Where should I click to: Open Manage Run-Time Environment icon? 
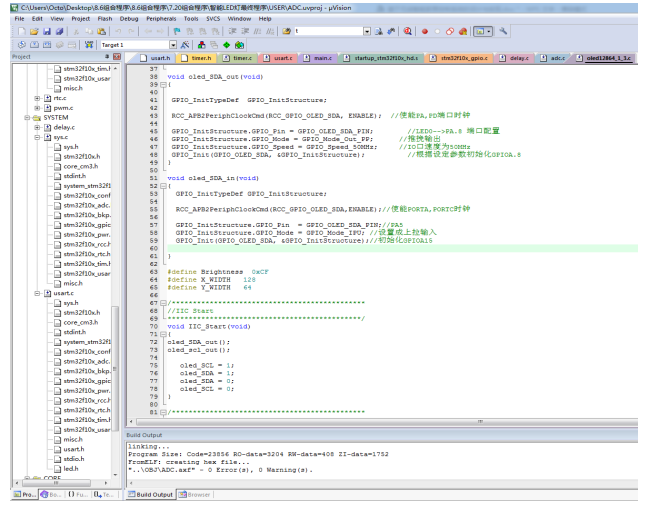click(x=239, y=45)
